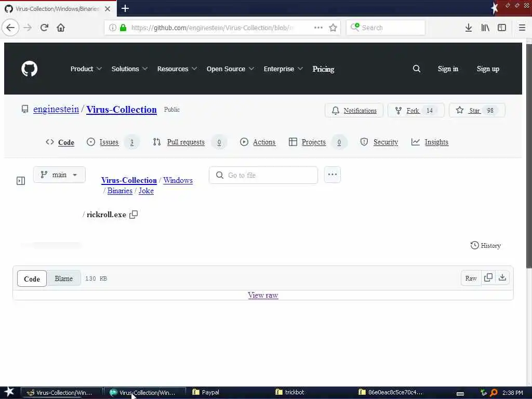Open the Pull requests tab
Screen dimensions: 532x399
pyautogui.click(x=189, y=142)
